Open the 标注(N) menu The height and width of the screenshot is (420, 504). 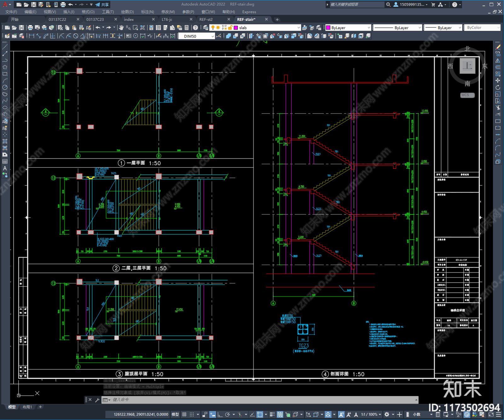[x=147, y=12]
